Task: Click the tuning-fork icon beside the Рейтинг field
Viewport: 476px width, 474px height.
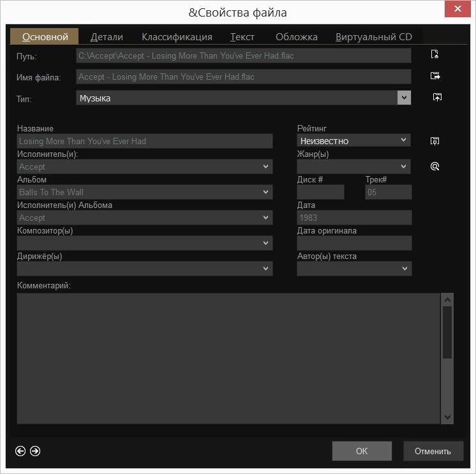Action: click(435, 141)
